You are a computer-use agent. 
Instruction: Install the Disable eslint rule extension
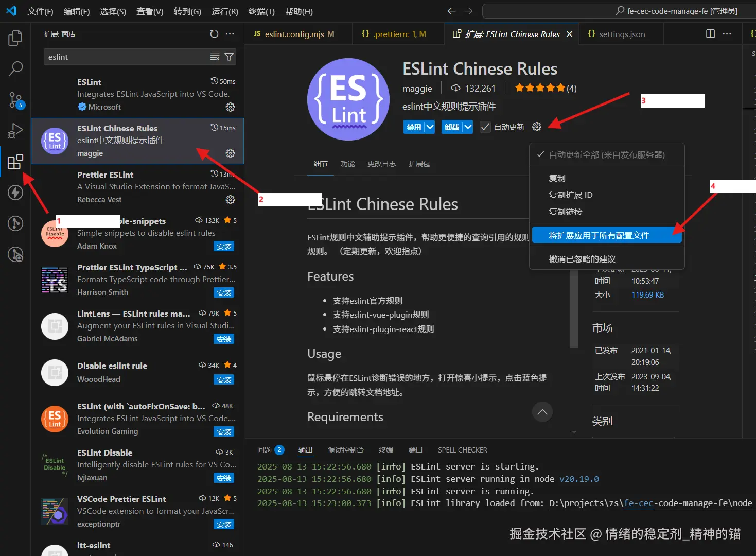pos(224,380)
